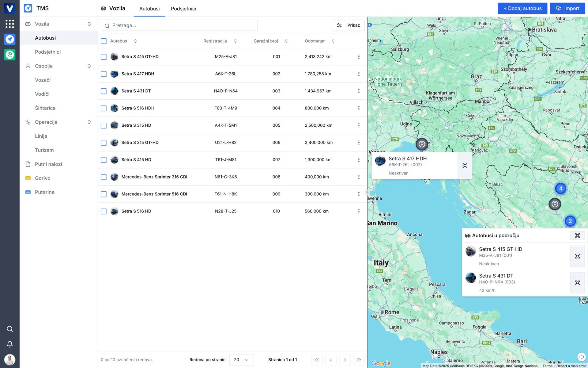This screenshot has height=368, width=588.
Task: Open the TMS navigation app icon
Action: coord(10,39)
